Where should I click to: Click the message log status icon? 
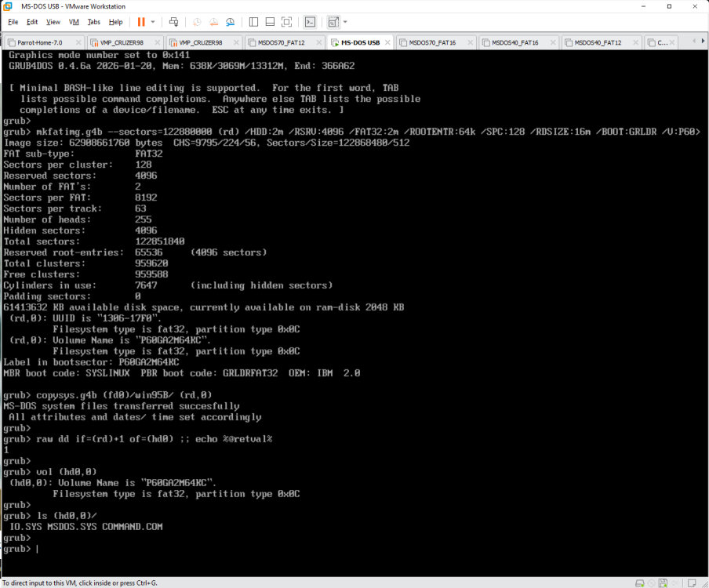[692, 583]
